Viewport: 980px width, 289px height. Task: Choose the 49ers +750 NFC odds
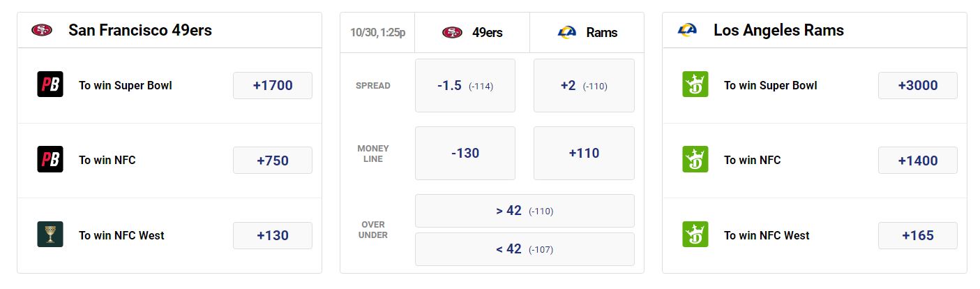[x=273, y=160]
